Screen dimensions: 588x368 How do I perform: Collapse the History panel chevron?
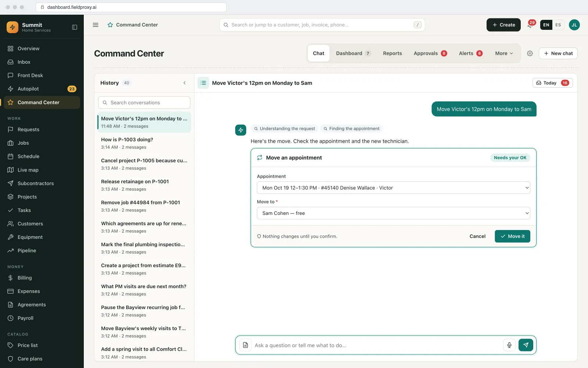tap(184, 83)
